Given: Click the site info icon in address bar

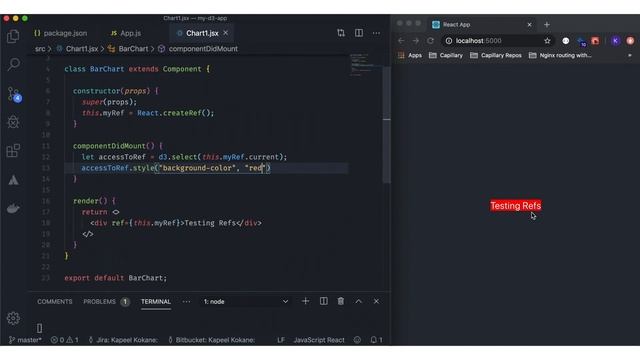Looking at the screenshot, I should click(x=449, y=41).
